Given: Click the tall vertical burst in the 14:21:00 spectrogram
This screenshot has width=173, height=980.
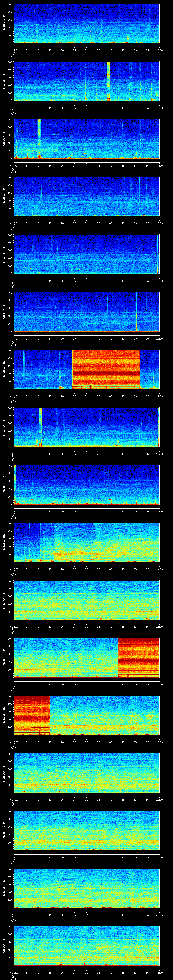Looking at the screenshot, I should click(x=40, y=426).
